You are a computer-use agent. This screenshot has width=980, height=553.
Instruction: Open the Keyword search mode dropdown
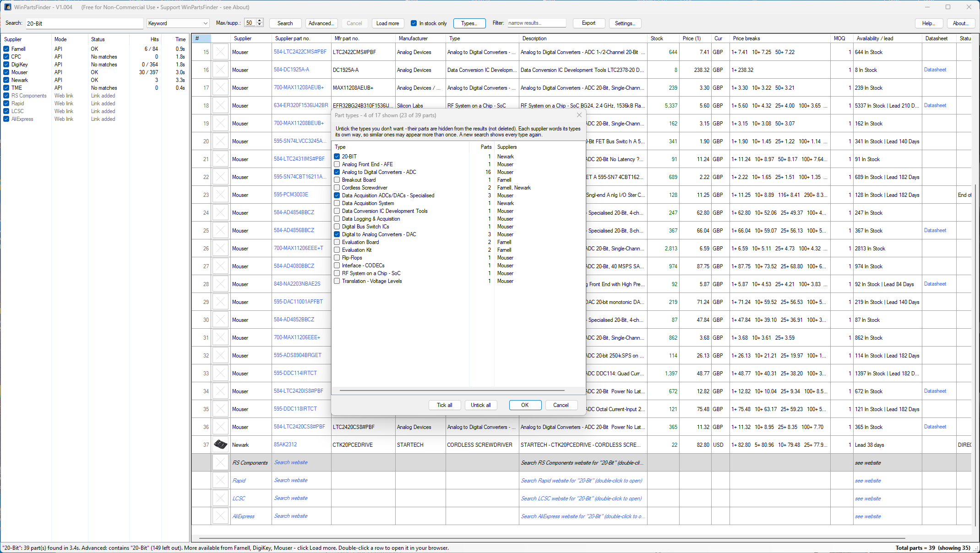coord(178,23)
